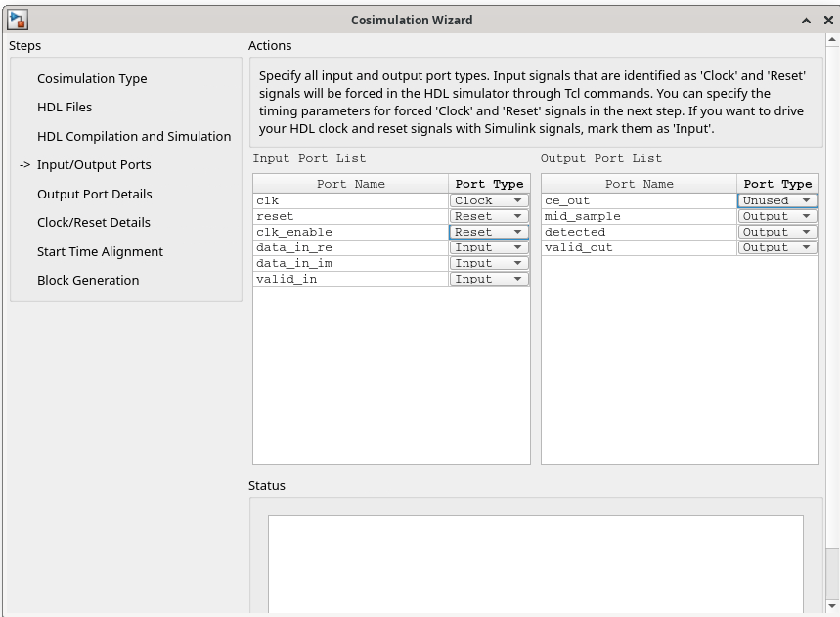Go to Cosimulation Type step
The image size is (840, 617).
point(92,79)
